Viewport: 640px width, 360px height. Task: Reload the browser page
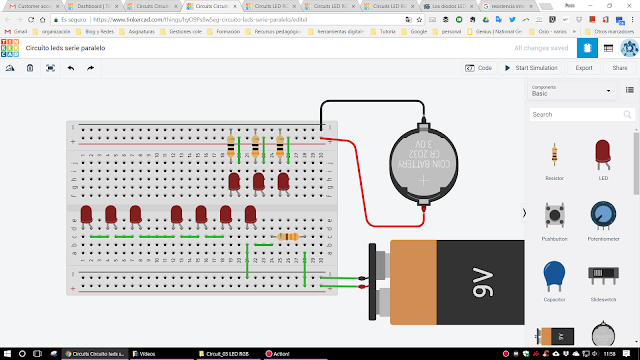tap(31, 20)
